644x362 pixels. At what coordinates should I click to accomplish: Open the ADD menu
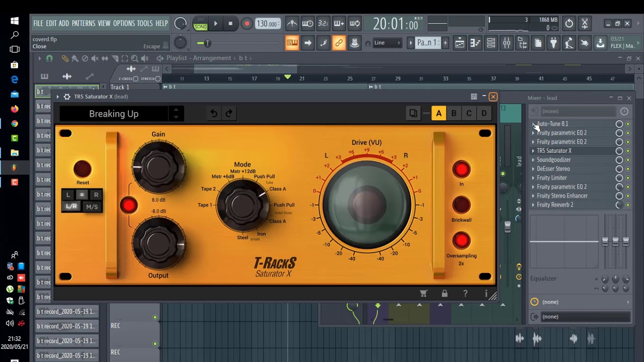[64, 24]
